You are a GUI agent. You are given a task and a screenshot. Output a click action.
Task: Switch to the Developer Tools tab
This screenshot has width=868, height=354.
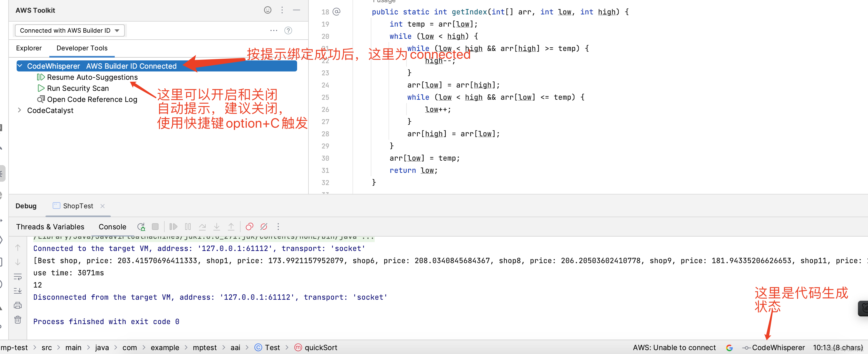(82, 48)
